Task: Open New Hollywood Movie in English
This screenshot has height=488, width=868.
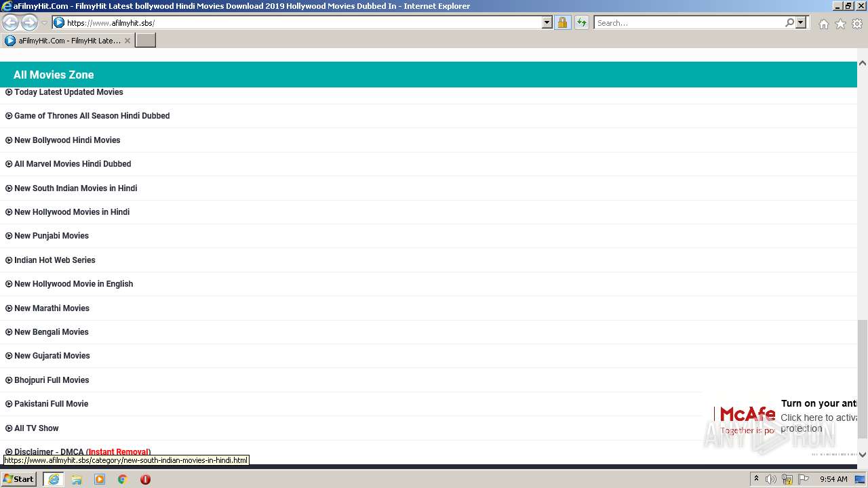Action: [73, 284]
